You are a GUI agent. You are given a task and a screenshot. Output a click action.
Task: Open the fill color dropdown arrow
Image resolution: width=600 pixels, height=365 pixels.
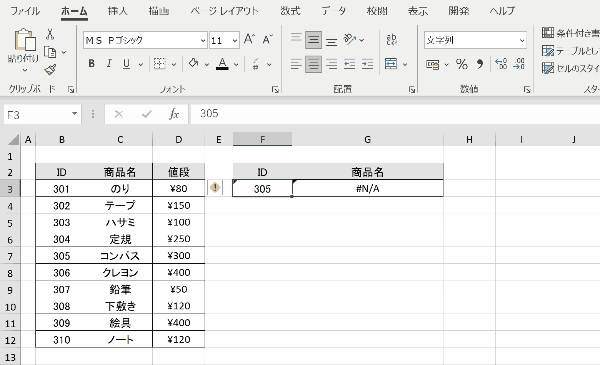coord(207,64)
